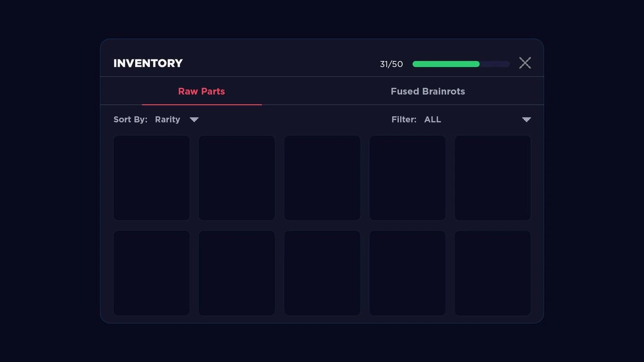
Task: Expand the Sort By Rarity dropdown arrow
Action: tap(194, 119)
